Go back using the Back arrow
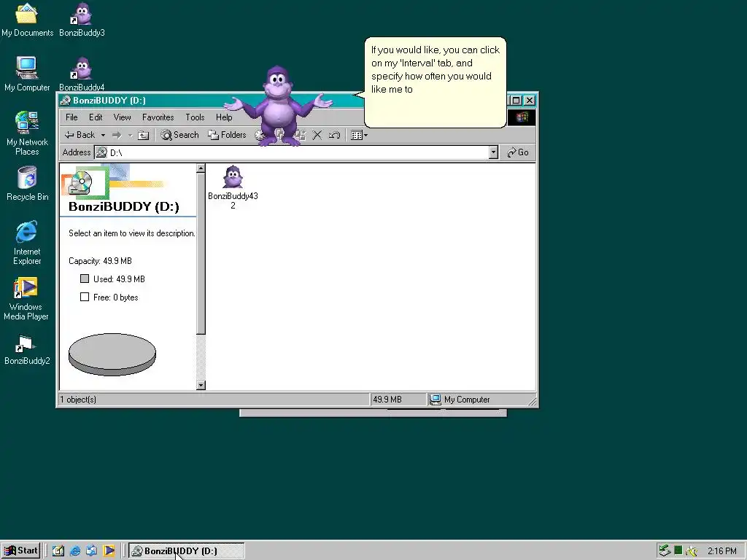Viewport: 747px width, 560px height. coord(80,135)
